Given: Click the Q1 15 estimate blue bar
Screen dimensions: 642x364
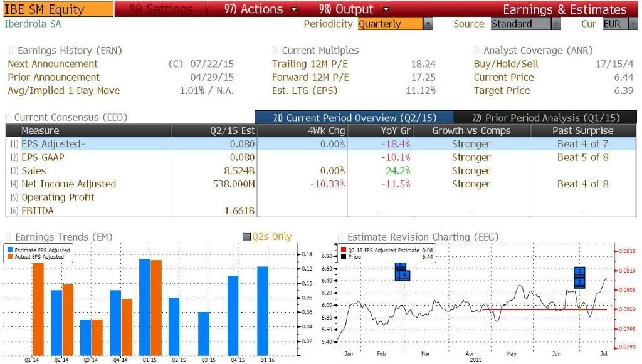Looking at the screenshot, I should pyautogui.click(x=145, y=308).
